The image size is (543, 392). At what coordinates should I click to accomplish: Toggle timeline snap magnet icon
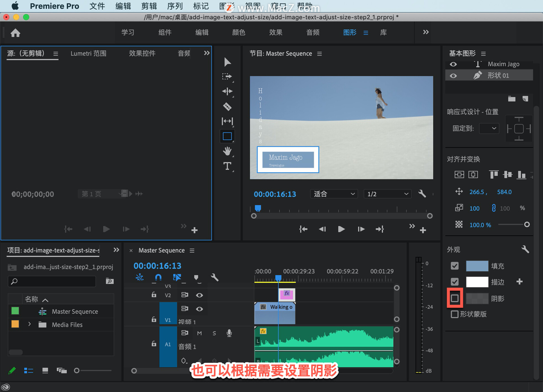pyautogui.click(x=158, y=278)
